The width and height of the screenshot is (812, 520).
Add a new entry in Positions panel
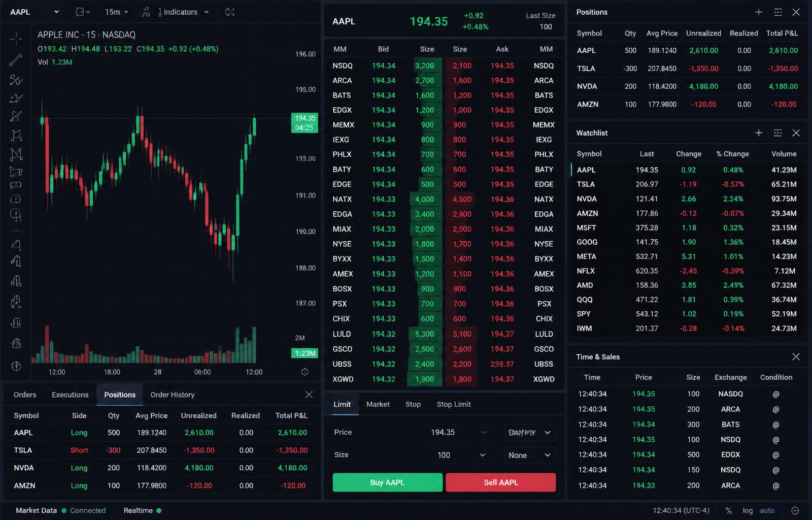(759, 12)
